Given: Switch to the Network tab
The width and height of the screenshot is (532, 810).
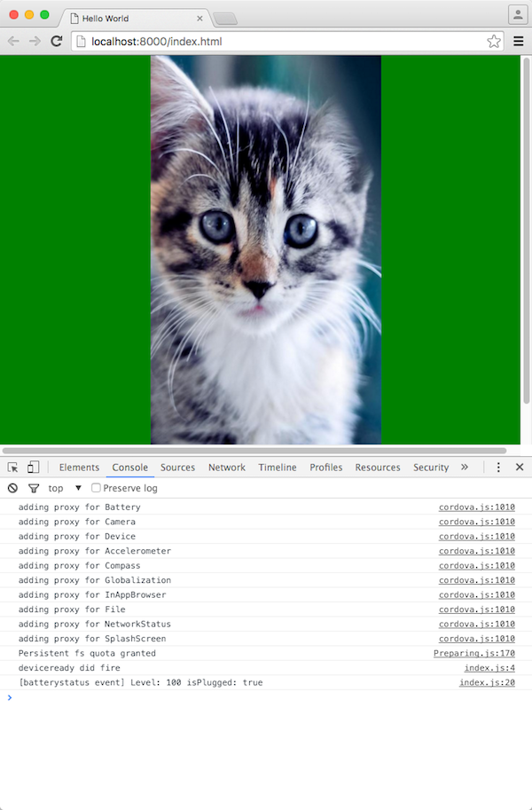Looking at the screenshot, I should (227, 468).
